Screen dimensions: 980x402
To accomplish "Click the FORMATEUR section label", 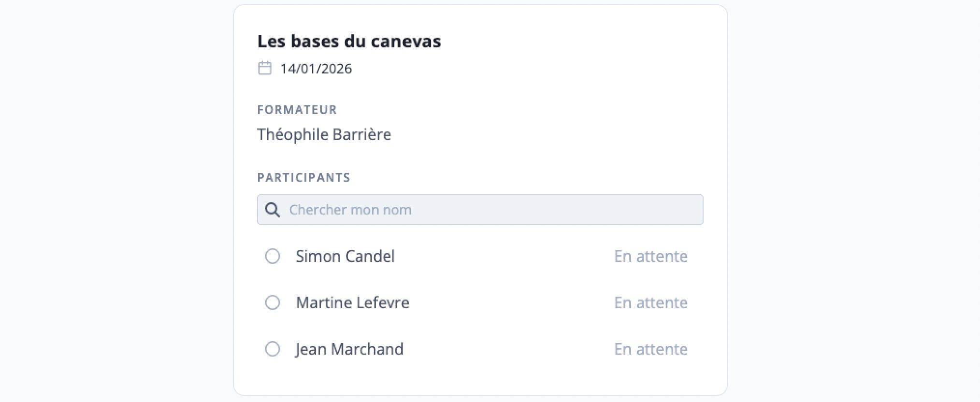I will click(x=297, y=110).
